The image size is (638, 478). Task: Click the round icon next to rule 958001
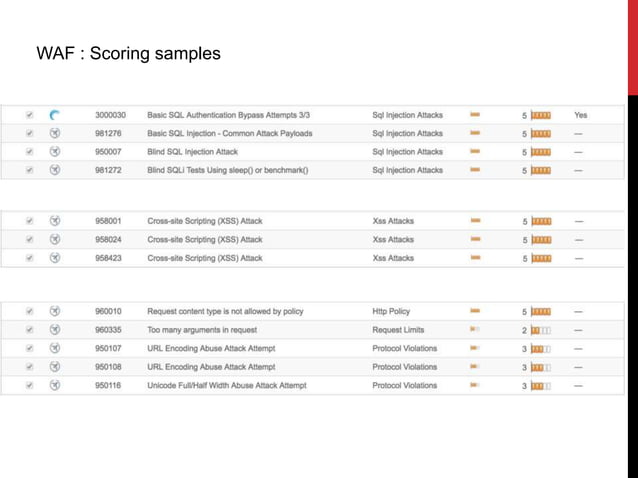(x=56, y=221)
